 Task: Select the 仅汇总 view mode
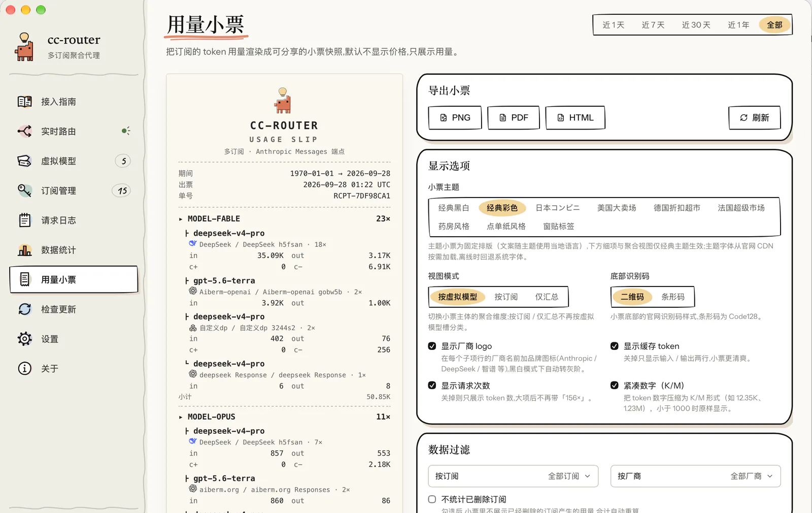click(x=547, y=297)
